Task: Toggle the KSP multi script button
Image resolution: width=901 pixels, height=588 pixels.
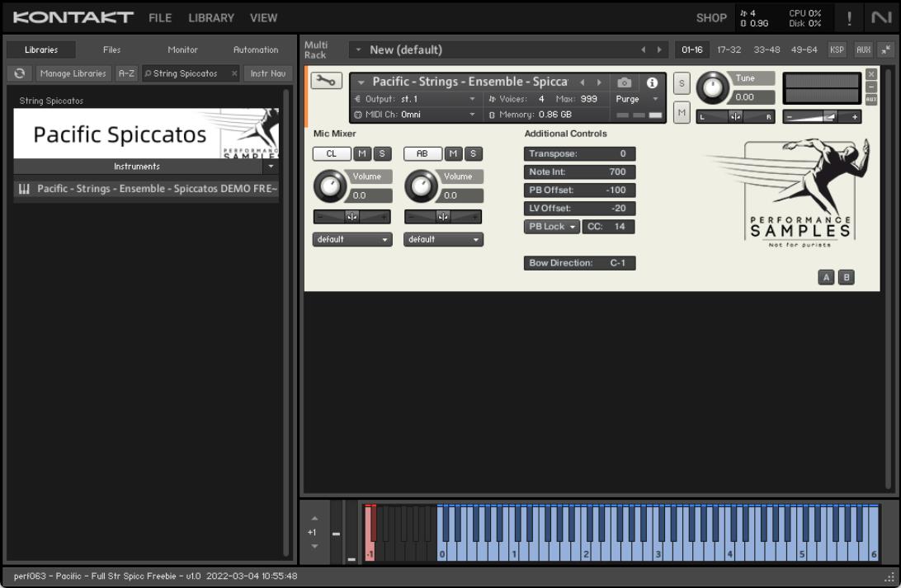Action: 837,49
